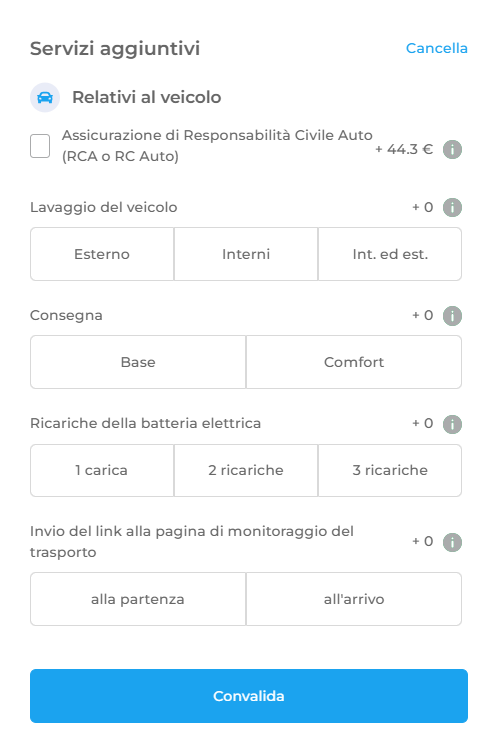Click the Convalida button

tap(249, 696)
